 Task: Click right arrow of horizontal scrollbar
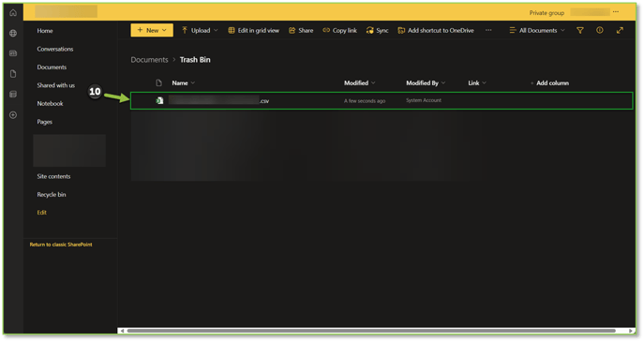coord(631,331)
